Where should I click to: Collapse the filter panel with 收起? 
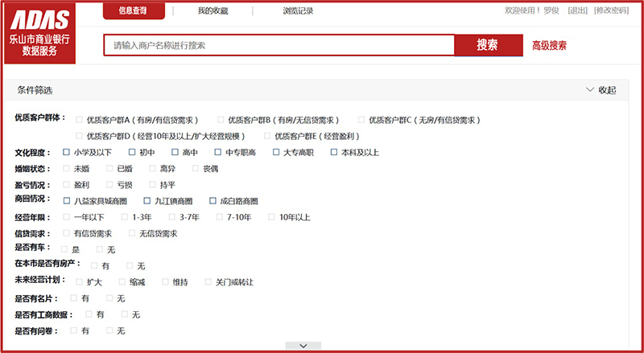coord(601,90)
